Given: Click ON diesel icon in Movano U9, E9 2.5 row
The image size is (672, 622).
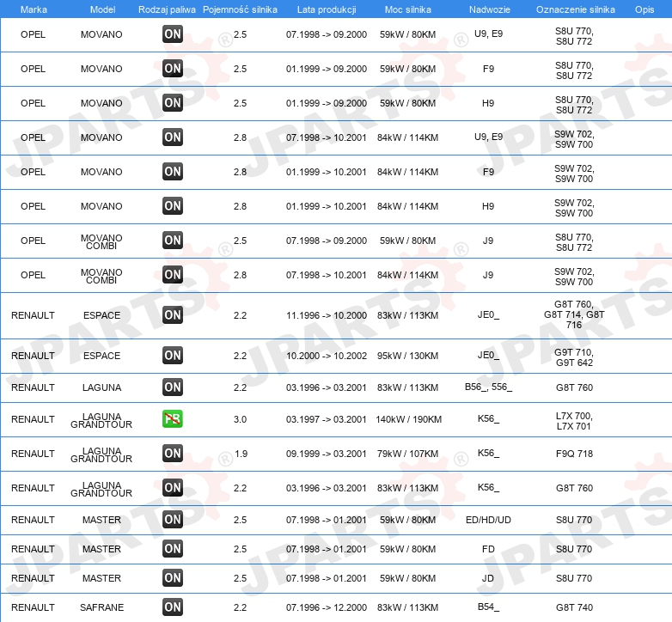Looking at the screenshot, I should 173,34.
